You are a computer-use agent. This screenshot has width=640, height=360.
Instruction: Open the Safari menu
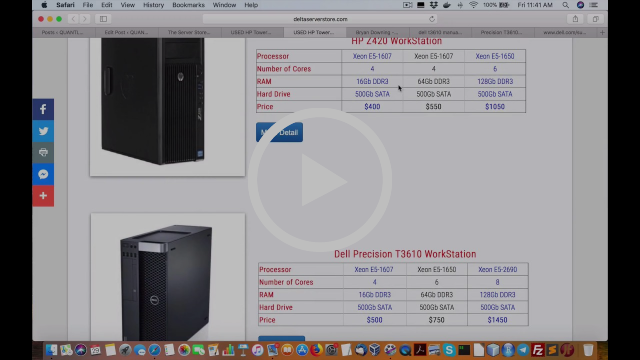point(65,5)
